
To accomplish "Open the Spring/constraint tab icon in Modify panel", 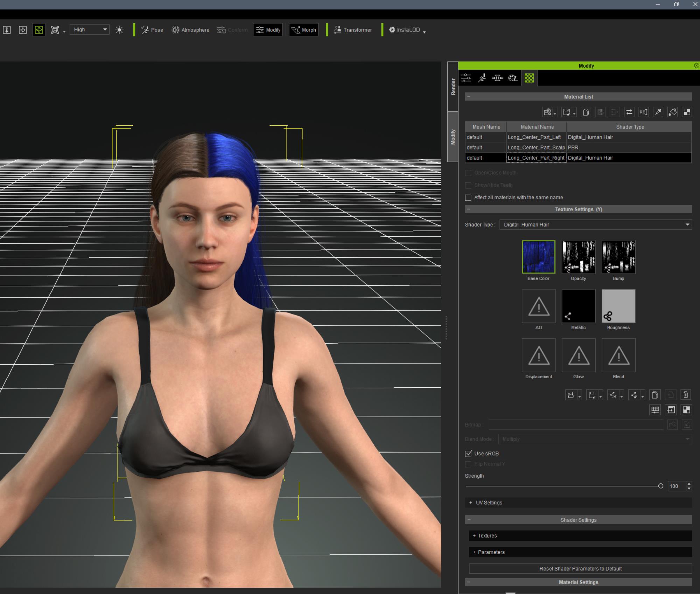I will [x=497, y=78].
